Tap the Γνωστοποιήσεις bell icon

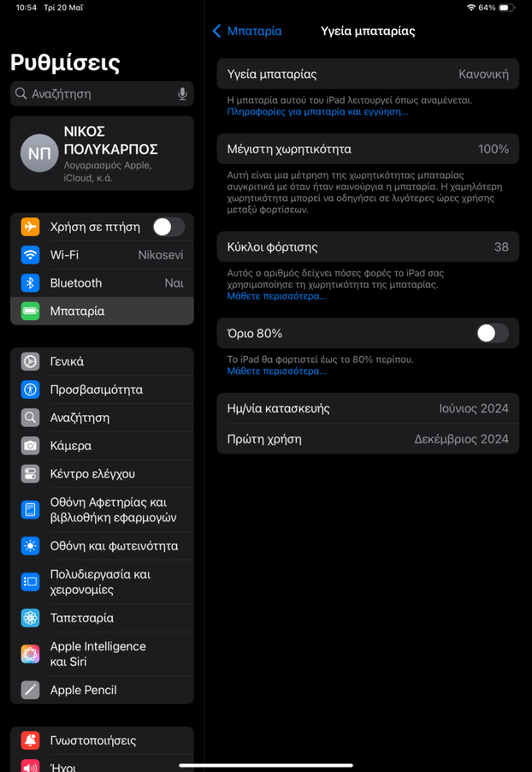[30, 740]
